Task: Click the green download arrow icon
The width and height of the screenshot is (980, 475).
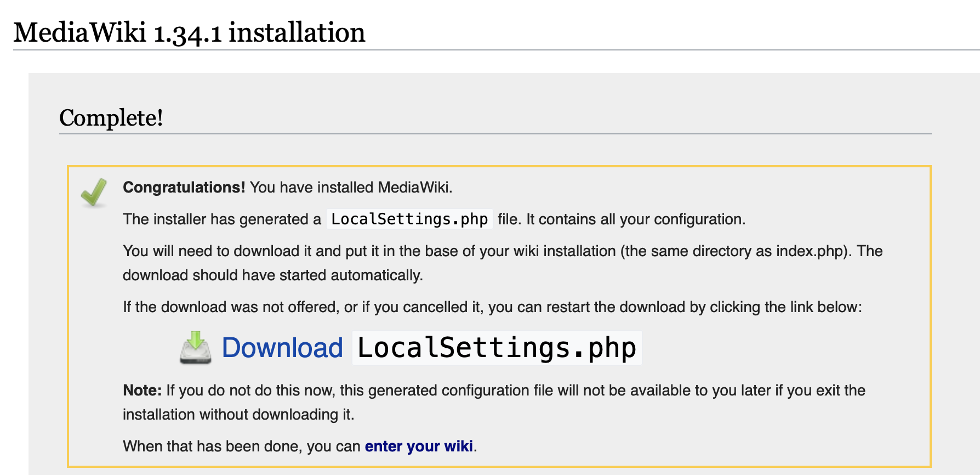Action: tap(195, 347)
